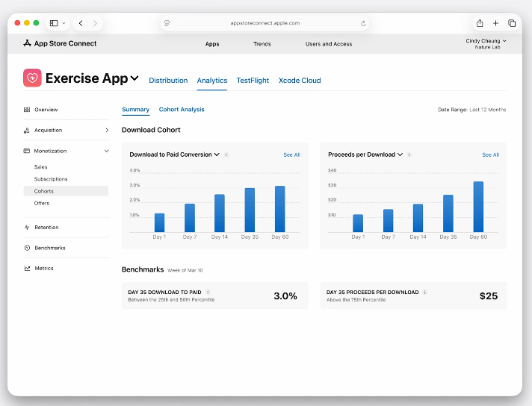Click the appstoreconnect.apple.com address bar
Screen dimensions: 532x406
[265, 23]
